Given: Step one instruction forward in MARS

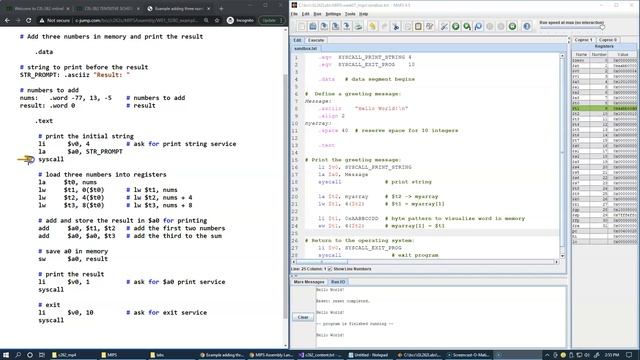Looking at the screenshot, I should pyautogui.click(x=467, y=27).
